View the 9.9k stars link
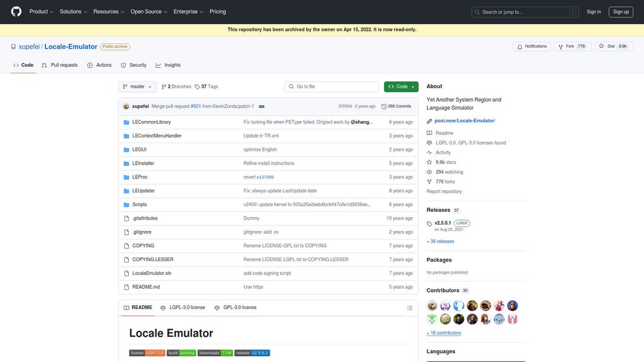The image size is (644, 362). [446, 162]
